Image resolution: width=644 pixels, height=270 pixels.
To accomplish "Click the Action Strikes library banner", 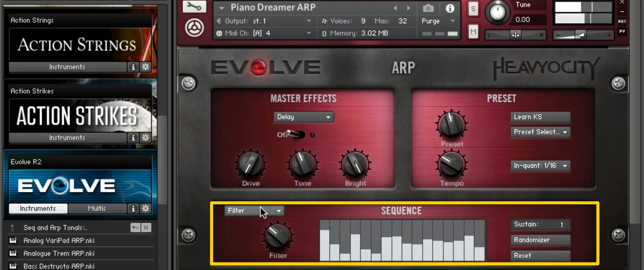I will click(80, 116).
